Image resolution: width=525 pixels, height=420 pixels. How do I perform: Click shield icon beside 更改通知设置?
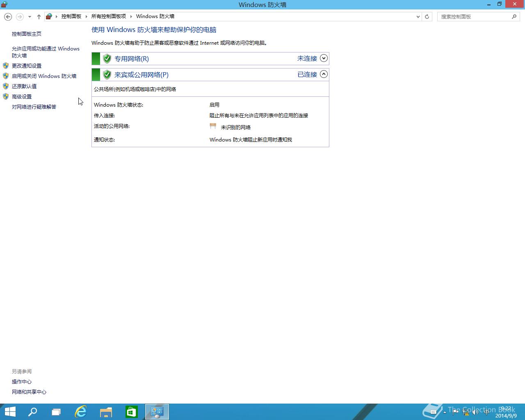(x=6, y=66)
